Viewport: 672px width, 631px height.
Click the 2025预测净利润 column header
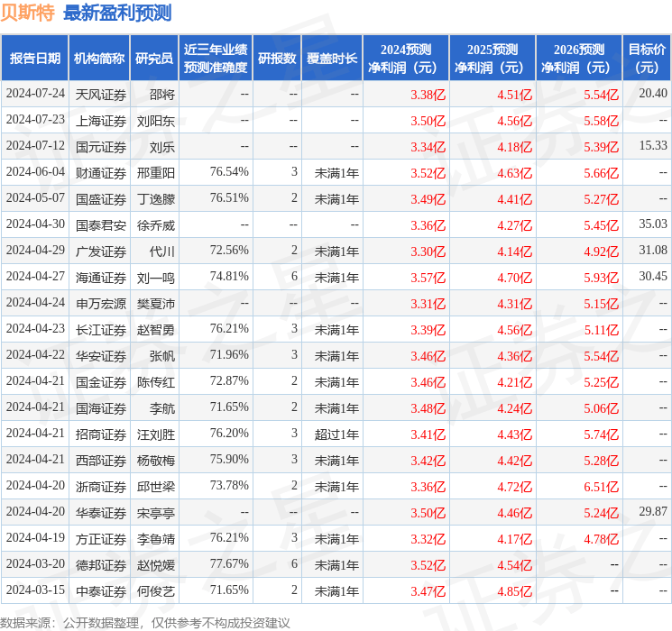pos(492,58)
